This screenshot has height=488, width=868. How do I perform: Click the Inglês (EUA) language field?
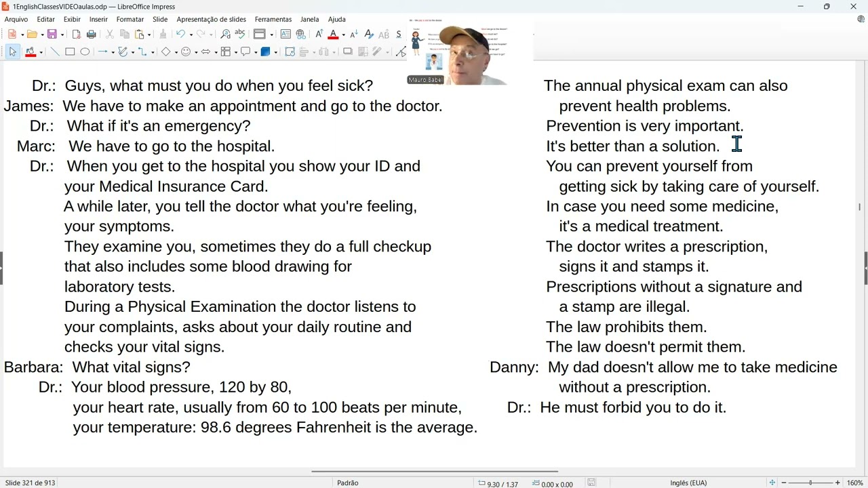click(x=688, y=483)
